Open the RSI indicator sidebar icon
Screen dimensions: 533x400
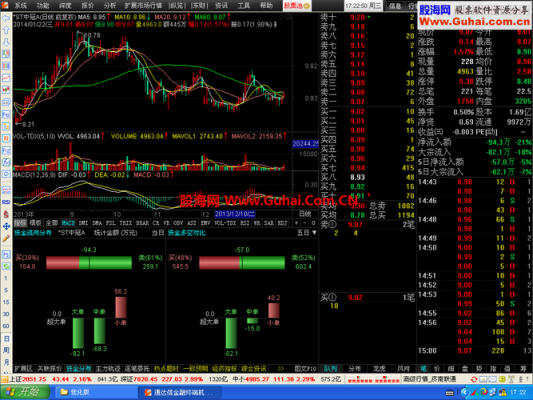click(6, 202)
